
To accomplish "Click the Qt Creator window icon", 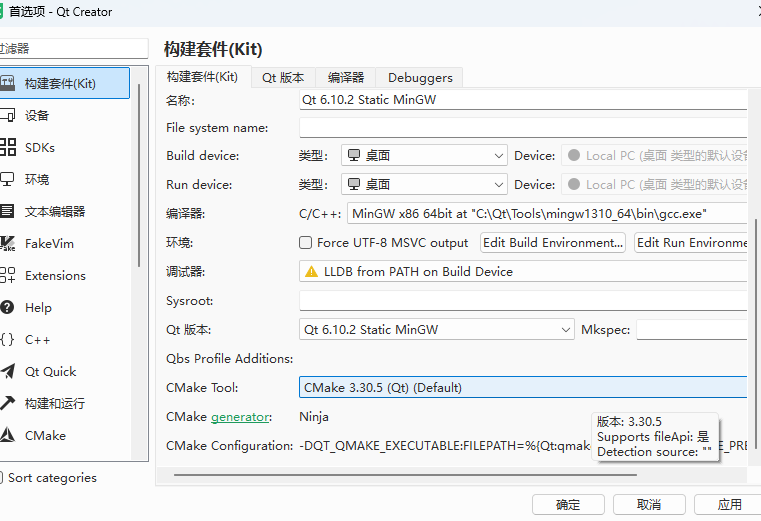I will pyautogui.click(x=1, y=12).
